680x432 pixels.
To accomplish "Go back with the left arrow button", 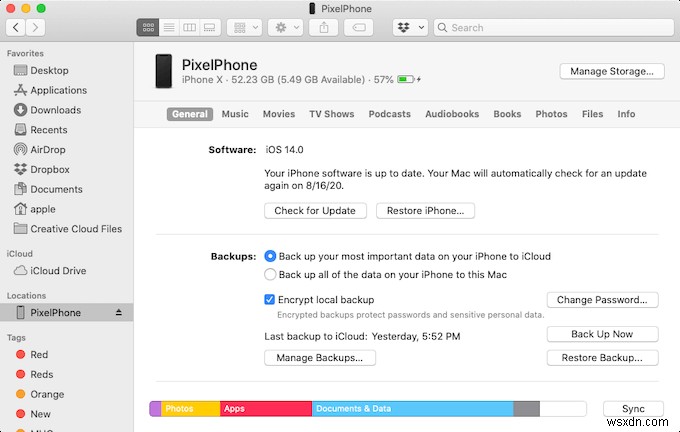I will 16,27.
